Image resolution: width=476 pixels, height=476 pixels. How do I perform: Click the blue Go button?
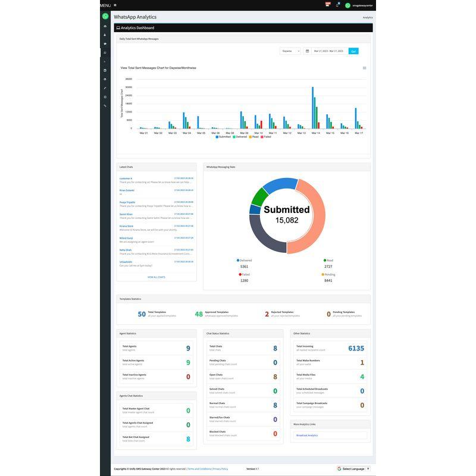coord(353,51)
